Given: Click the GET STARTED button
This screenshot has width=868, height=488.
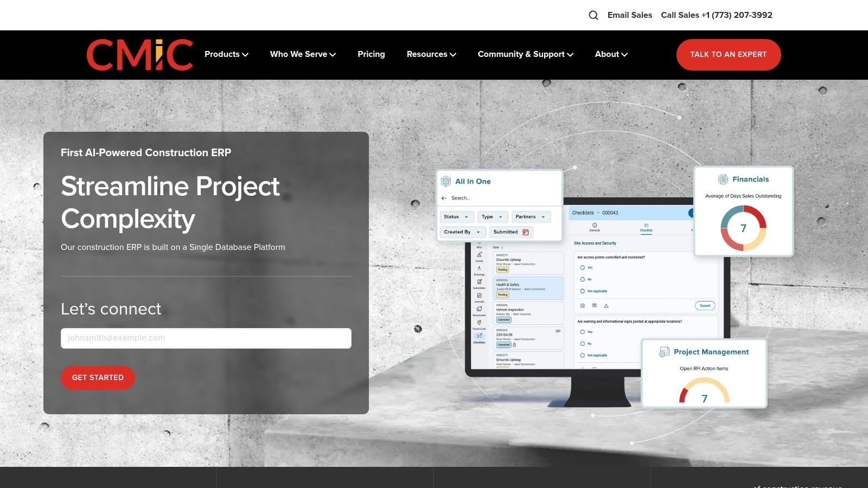Looking at the screenshot, I should (98, 377).
